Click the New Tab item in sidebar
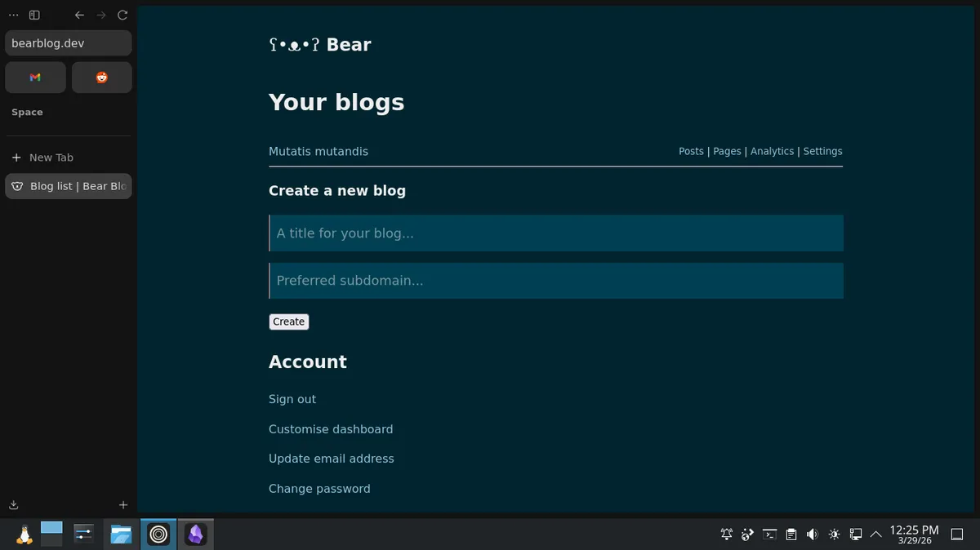The width and height of the screenshot is (980, 550). 51,157
